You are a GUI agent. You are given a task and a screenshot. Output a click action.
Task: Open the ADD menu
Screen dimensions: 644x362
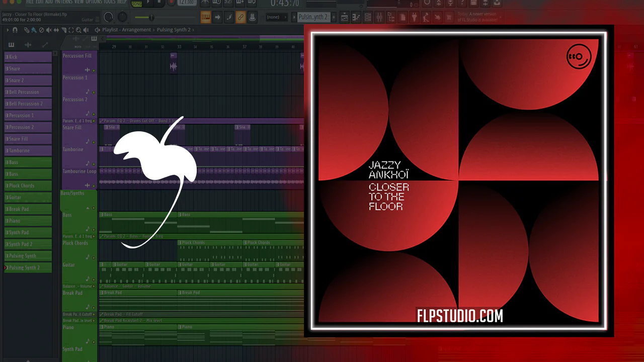click(49, 2)
